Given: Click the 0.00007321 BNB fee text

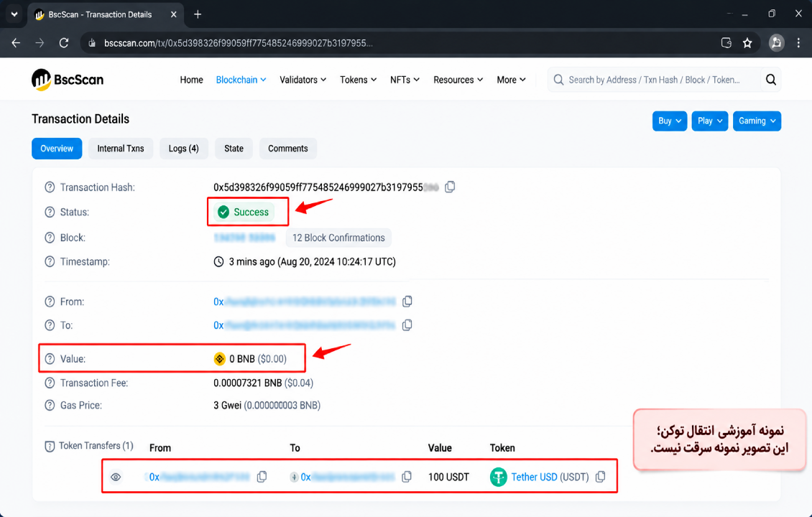Looking at the screenshot, I should tap(247, 383).
